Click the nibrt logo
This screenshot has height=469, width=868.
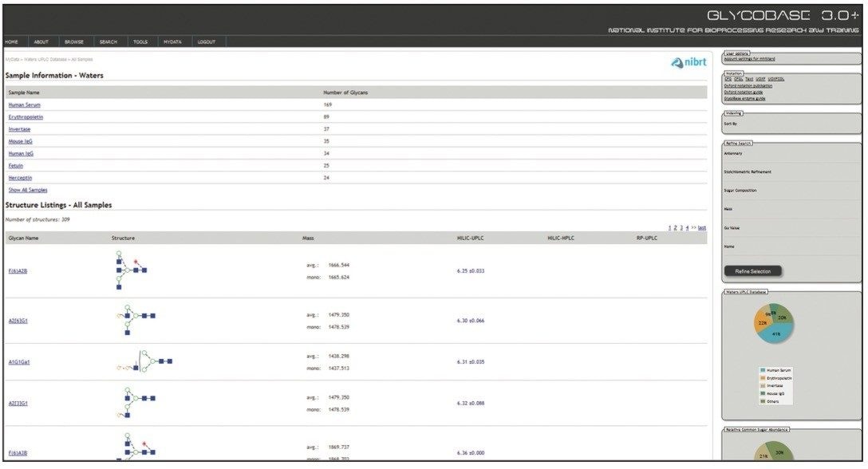pos(688,62)
